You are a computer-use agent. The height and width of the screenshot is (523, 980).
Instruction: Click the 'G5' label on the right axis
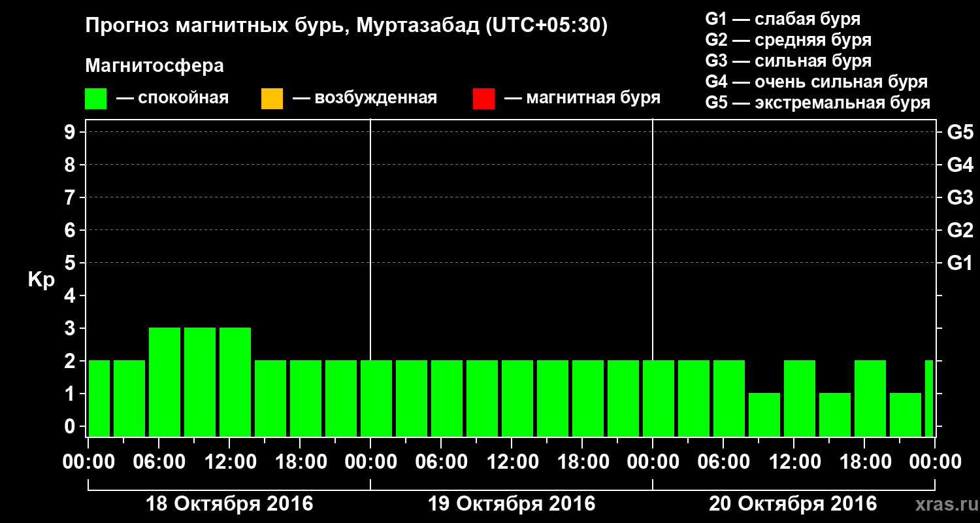(960, 132)
